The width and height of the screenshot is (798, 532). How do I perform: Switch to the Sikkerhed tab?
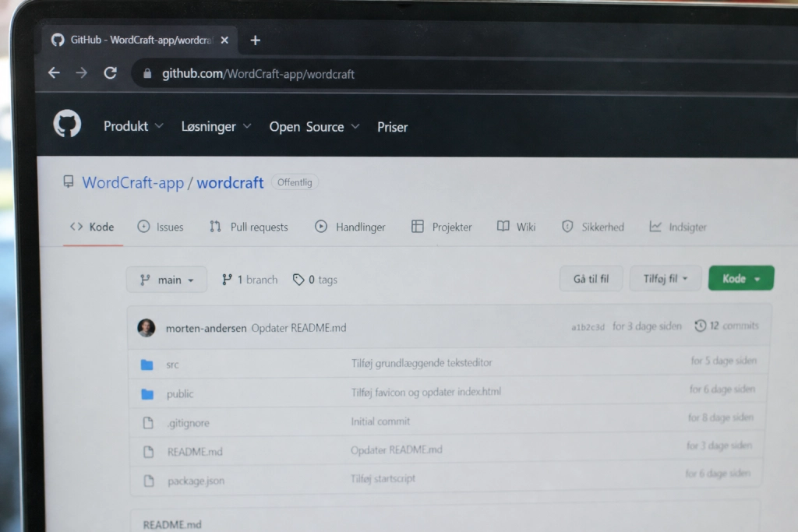(592, 227)
